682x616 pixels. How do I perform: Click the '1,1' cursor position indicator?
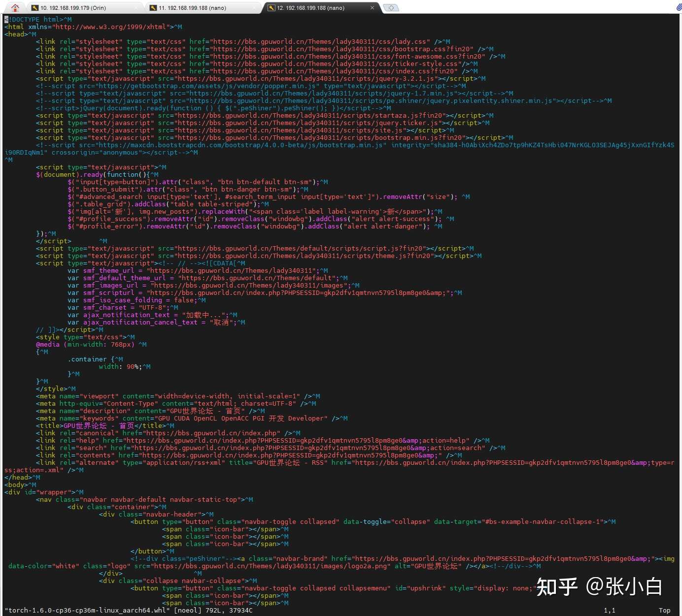click(610, 610)
